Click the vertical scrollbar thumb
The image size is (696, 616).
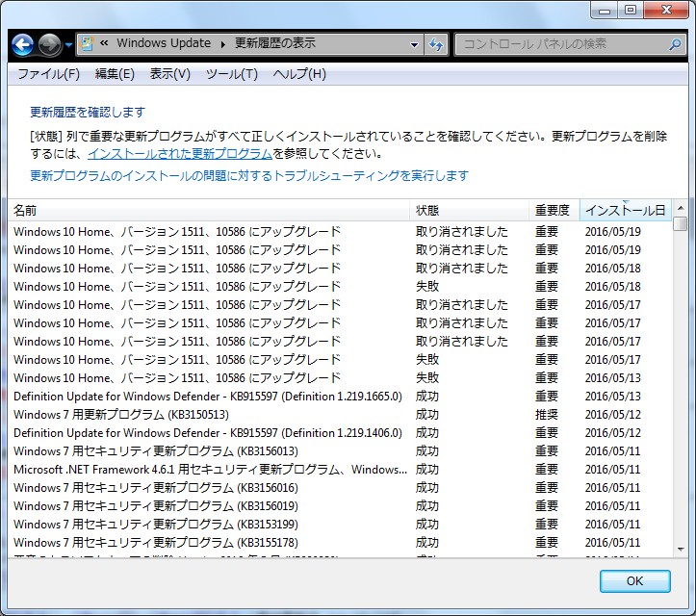tap(680, 223)
